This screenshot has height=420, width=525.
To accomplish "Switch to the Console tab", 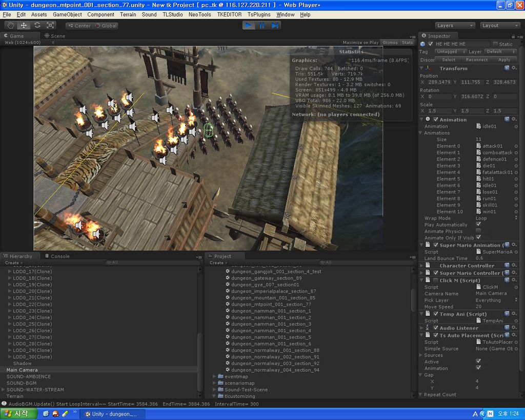I will click(57, 256).
